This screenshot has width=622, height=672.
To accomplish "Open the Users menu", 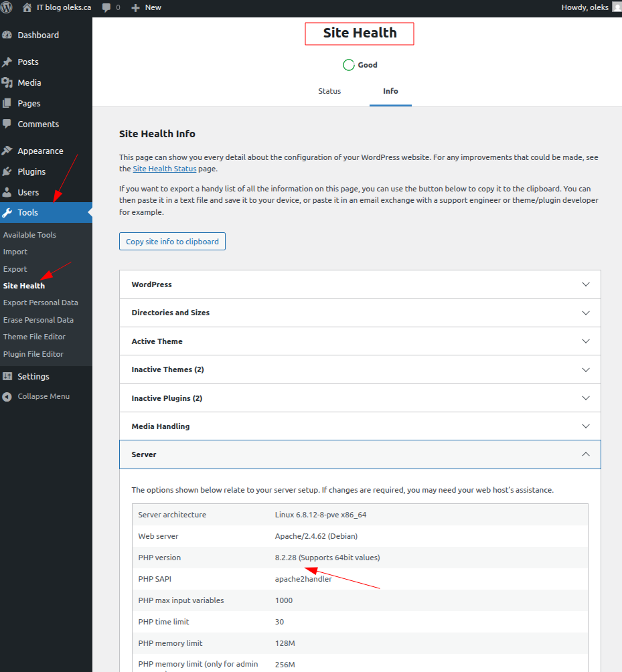I will tap(28, 192).
